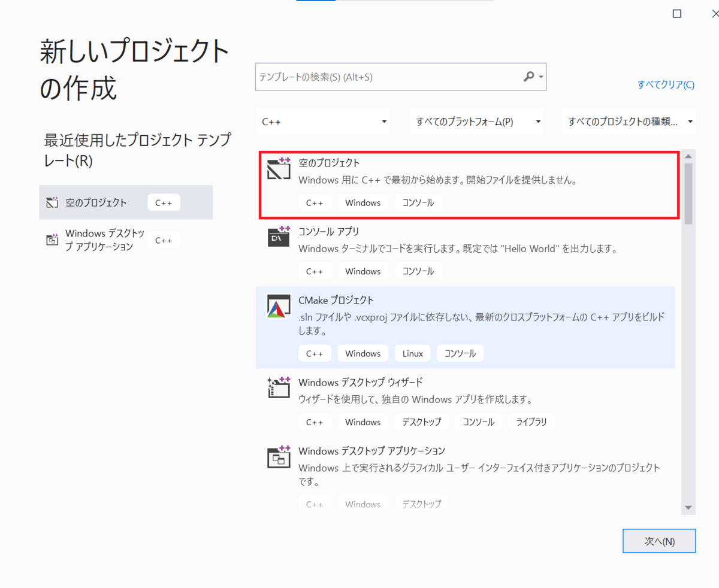
Task: Click the Windows デスクトップ アプリケーション template icon
Action: 278,458
